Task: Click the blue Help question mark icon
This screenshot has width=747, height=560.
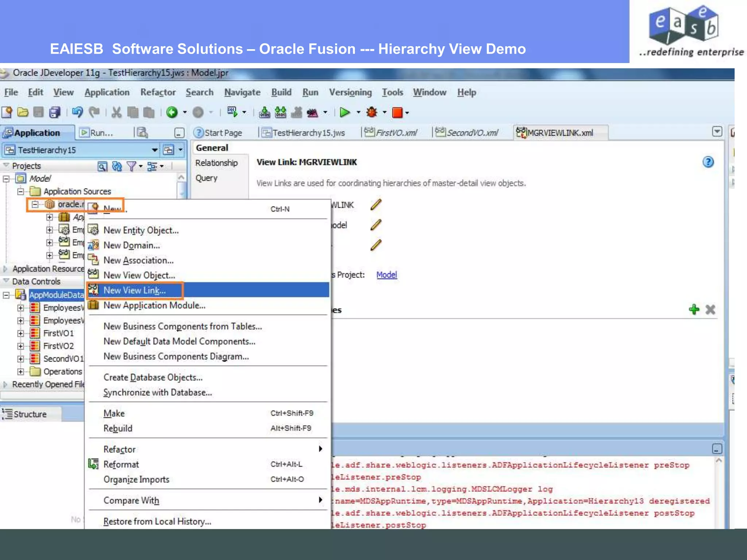Action: 708,162
